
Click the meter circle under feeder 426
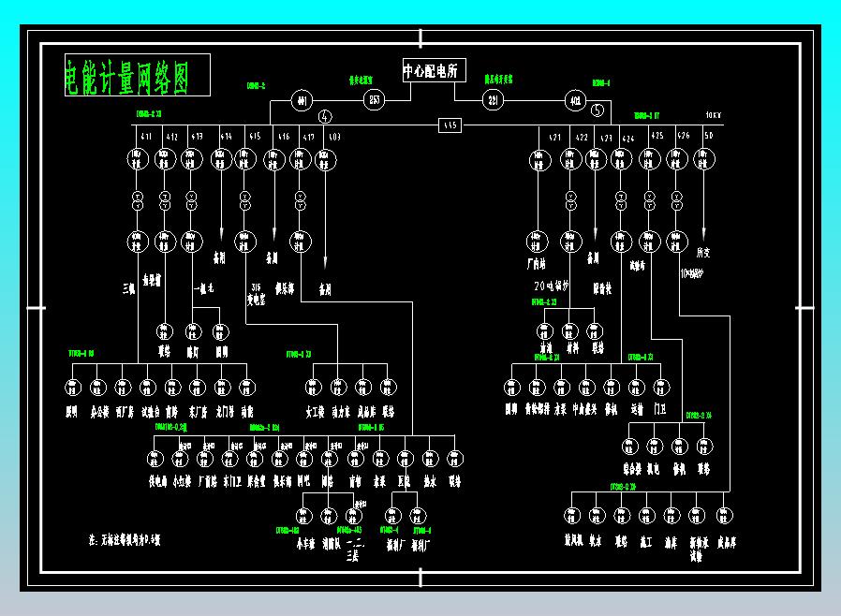pyautogui.click(x=677, y=159)
